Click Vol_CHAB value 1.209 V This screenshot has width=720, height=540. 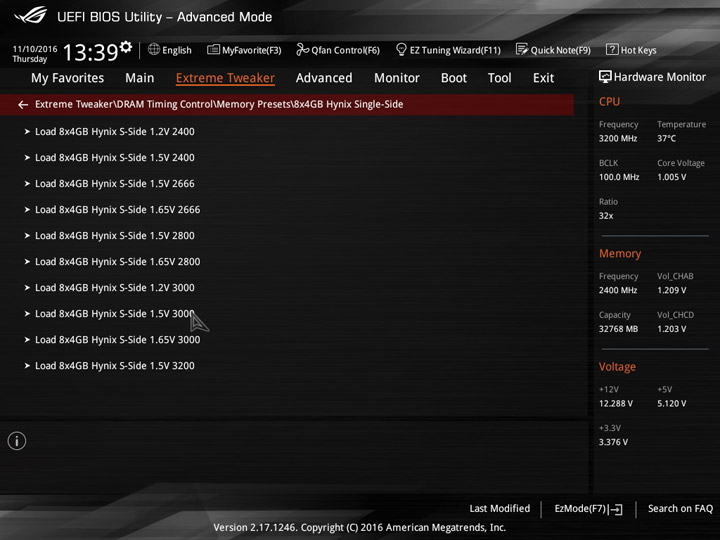tap(671, 290)
